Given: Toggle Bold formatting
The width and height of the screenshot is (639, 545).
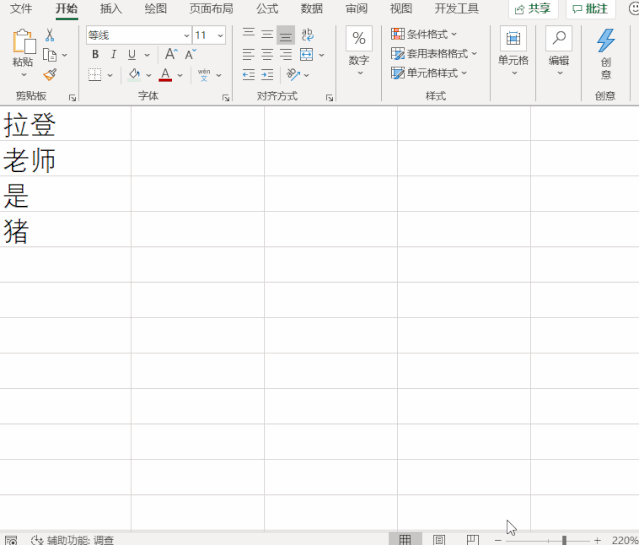Looking at the screenshot, I should pyautogui.click(x=95, y=54).
